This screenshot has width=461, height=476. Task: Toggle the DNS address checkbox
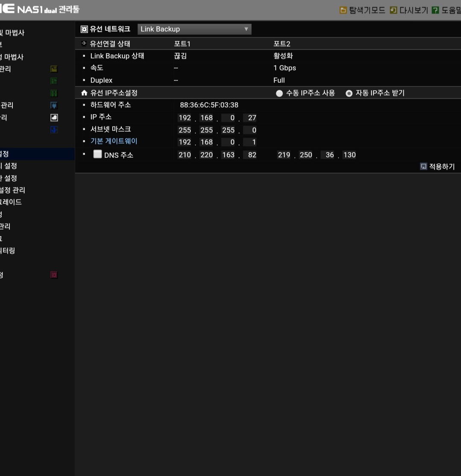98,154
